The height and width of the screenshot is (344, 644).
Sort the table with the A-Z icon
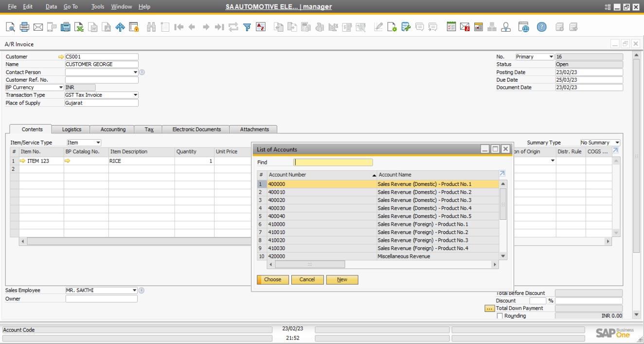click(261, 27)
